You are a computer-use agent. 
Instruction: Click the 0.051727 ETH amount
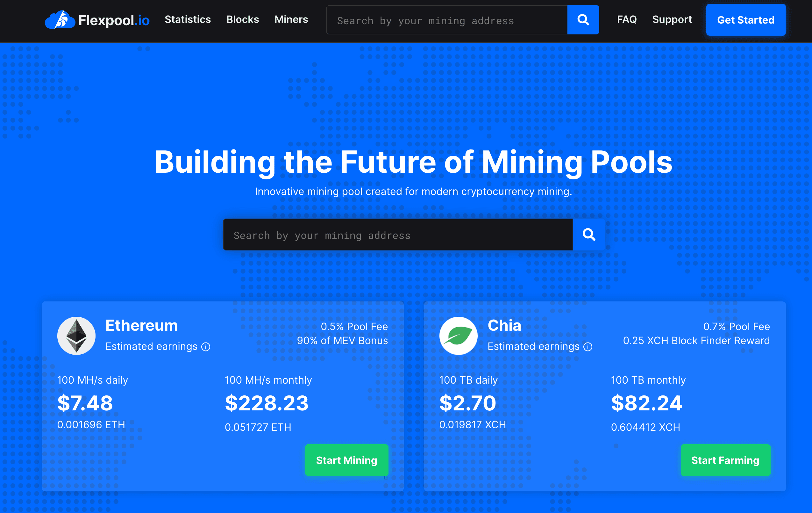click(x=258, y=427)
